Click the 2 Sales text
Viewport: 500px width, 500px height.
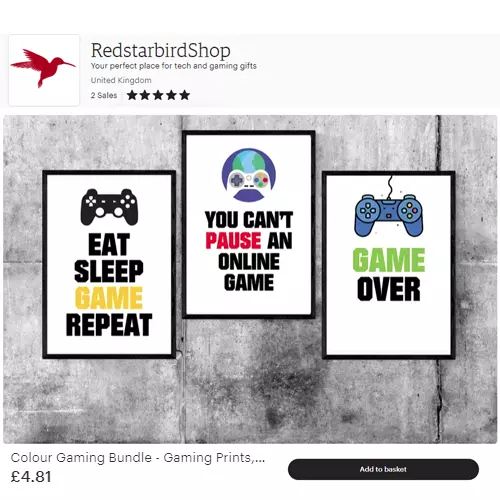click(104, 95)
